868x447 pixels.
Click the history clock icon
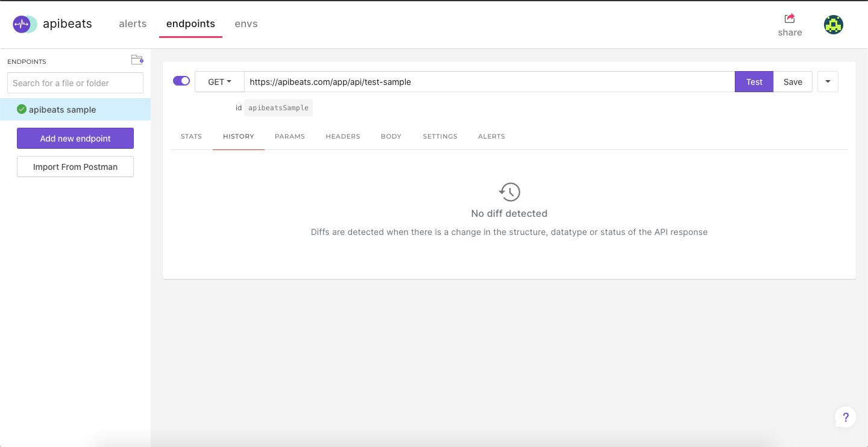click(x=509, y=192)
